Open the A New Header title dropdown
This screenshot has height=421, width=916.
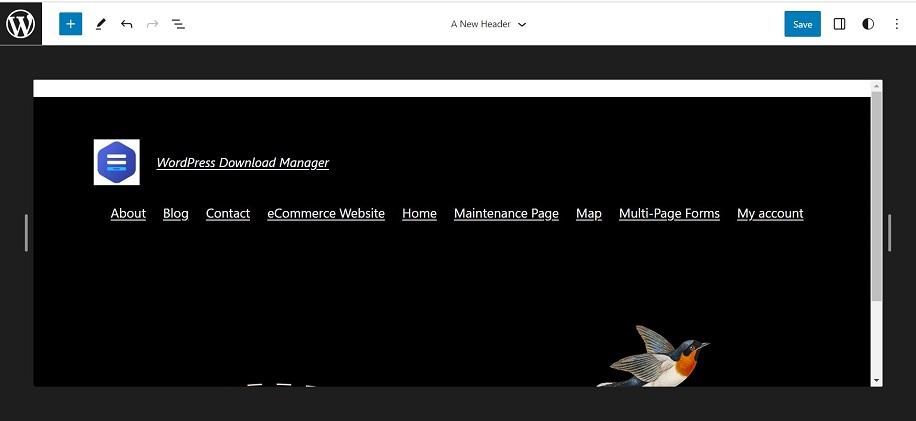click(x=488, y=24)
